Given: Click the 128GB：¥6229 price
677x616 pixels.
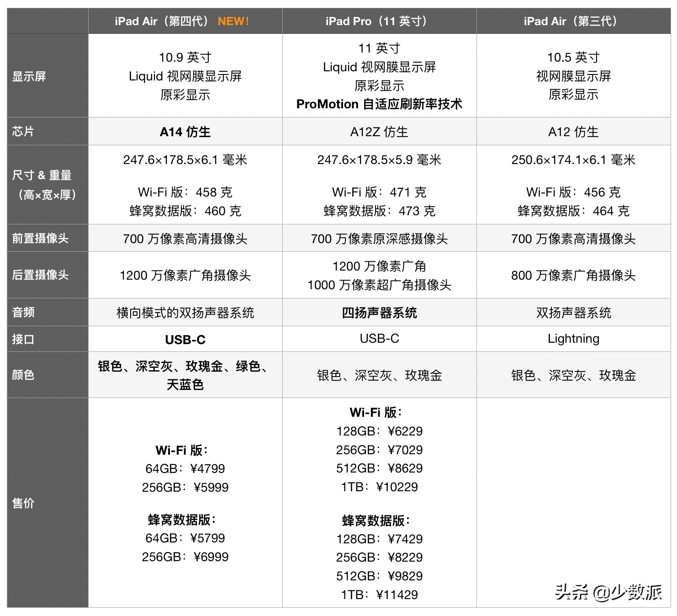Looking at the screenshot, I should point(379,431).
